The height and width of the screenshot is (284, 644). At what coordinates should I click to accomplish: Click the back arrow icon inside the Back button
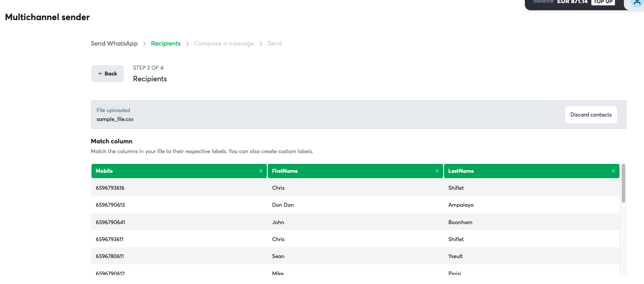tap(100, 73)
